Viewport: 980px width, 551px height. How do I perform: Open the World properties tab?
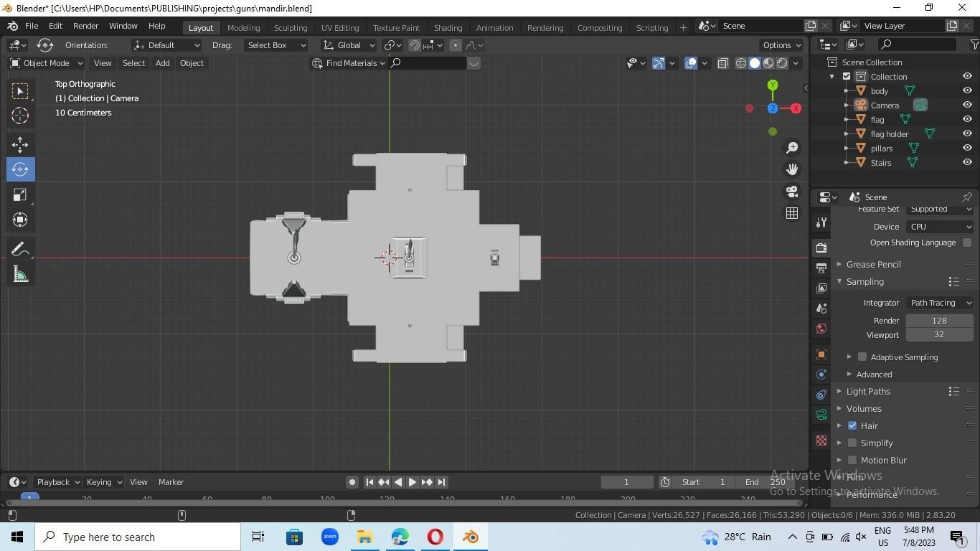point(821,329)
